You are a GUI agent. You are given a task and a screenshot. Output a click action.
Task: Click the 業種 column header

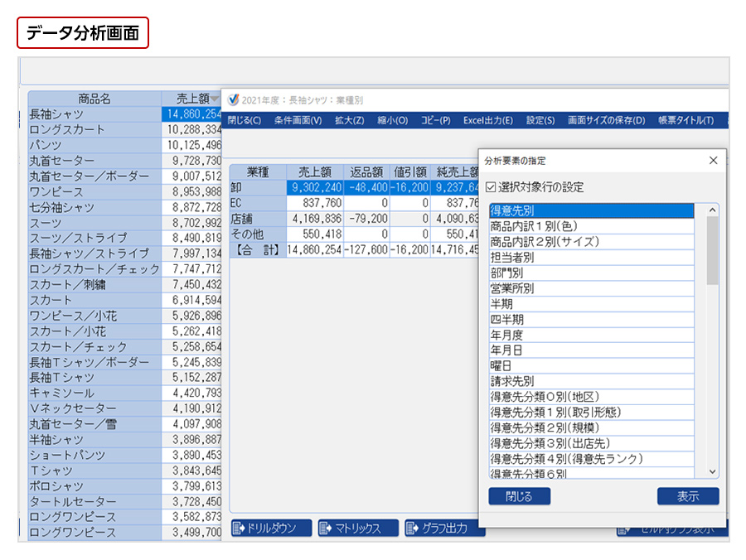(258, 172)
